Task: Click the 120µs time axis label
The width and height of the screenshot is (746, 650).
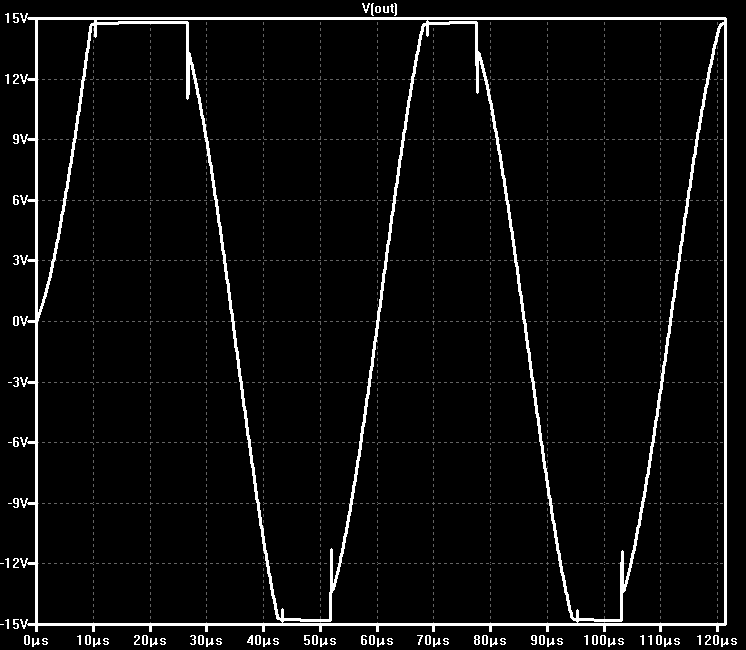Action: pyautogui.click(x=717, y=640)
